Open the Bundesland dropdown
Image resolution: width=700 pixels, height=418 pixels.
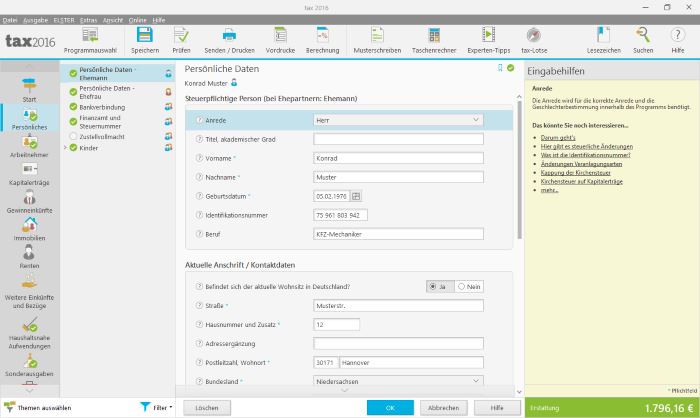click(x=398, y=381)
